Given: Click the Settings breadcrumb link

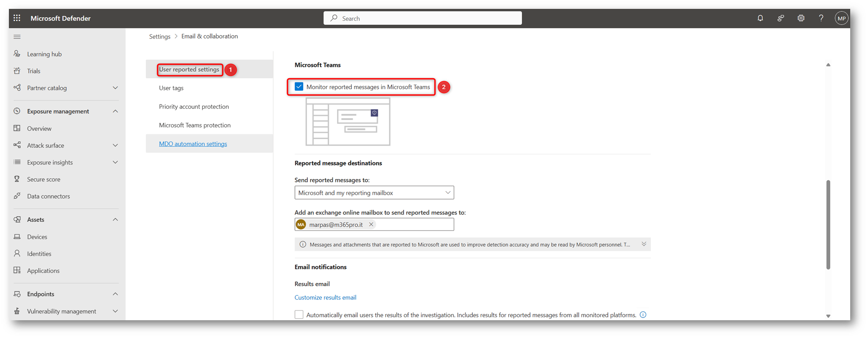Looking at the screenshot, I should click(160, 36).
